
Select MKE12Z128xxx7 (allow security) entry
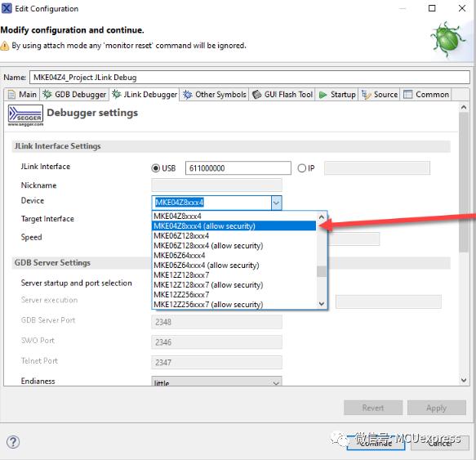pos(234,284)
